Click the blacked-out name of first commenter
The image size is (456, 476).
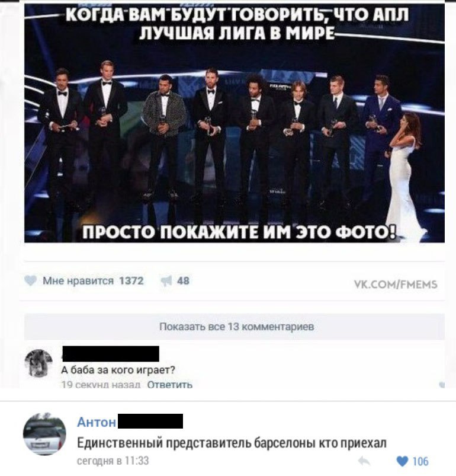point(110,354)
